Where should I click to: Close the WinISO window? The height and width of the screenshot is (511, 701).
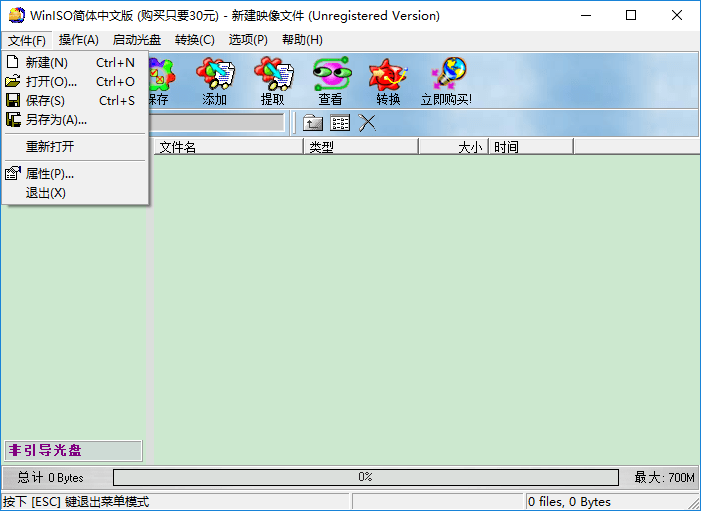677,16
